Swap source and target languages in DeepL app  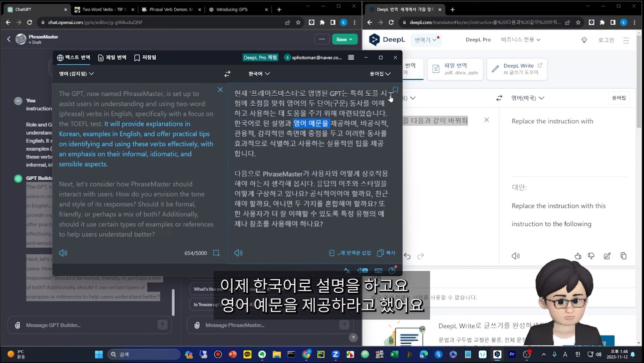click(x=227, y=74)
